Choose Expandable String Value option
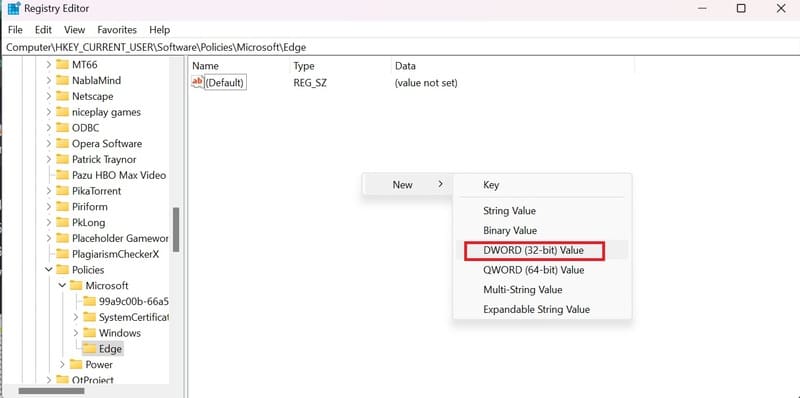 (x=542, y=310)
